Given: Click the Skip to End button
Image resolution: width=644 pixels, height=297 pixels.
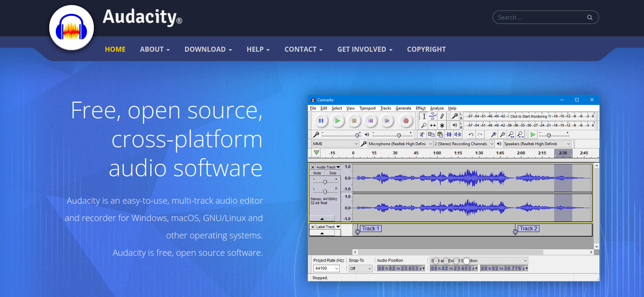Looking at the screenshot, I should [x=387, y=121].
